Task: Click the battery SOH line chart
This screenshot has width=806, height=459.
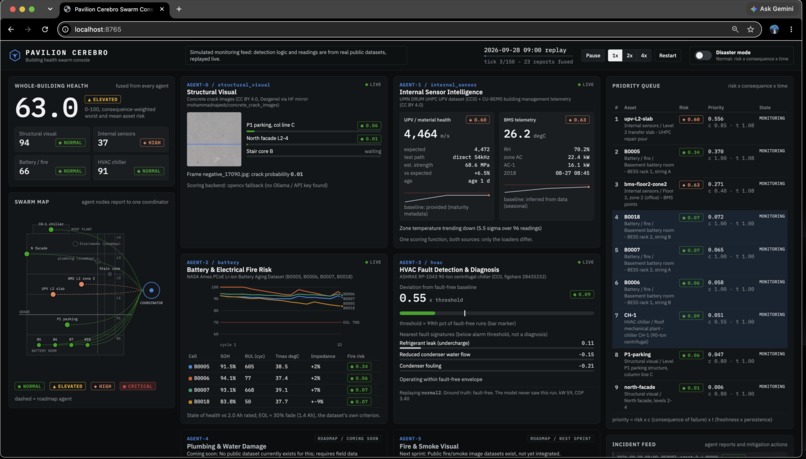Action: pyautogui.click(x=284, y=314)
